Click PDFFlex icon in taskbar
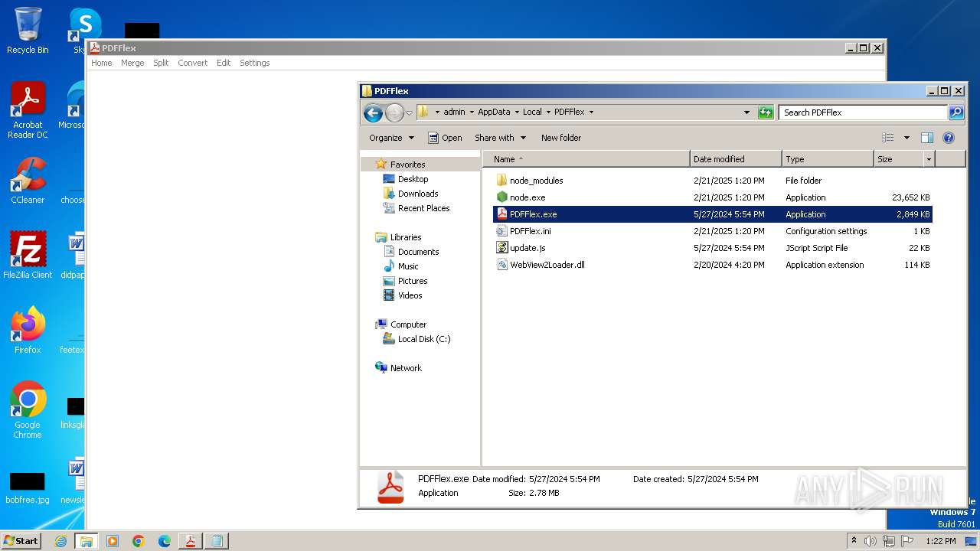Image resolution: width=980 pixels, height=551 pixels. click(190, 541)
